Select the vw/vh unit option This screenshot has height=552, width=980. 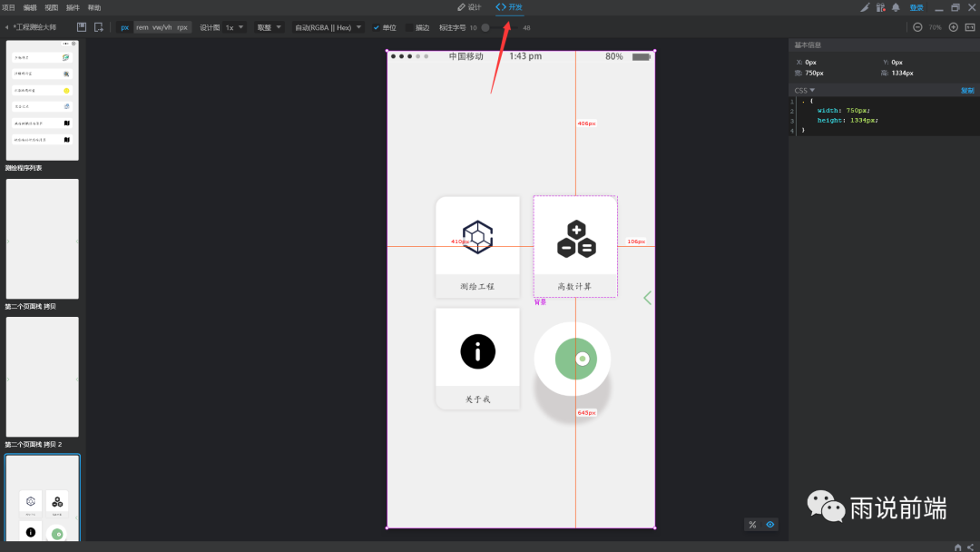162,27
